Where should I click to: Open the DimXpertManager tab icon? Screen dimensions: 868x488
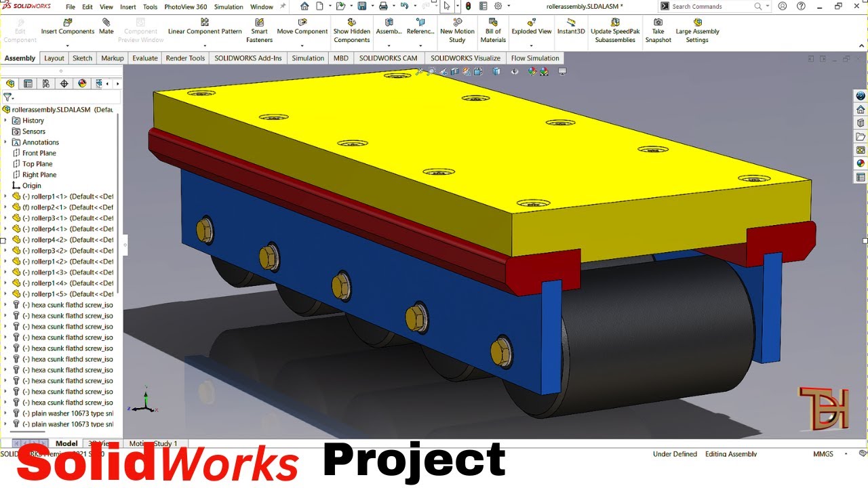(64, 83)
